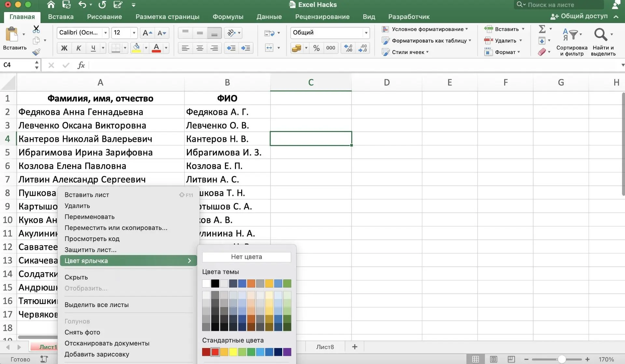Image resolution: width=625 pixels, height=364 pixels.
Task: Switch to Page Layout view in status bar
Action: 493,359
